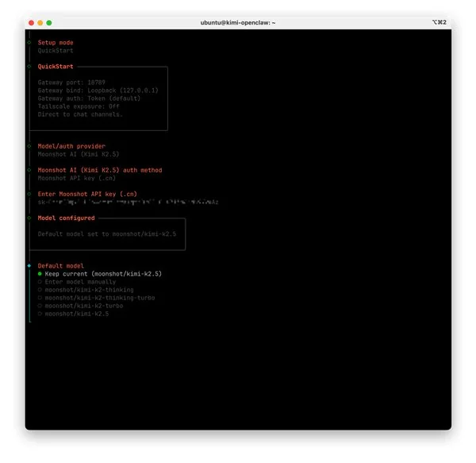Viewport: 476px width, 463px height.
Task: Click the Direct to chat channels line
Action: click(x=80, y=114)
